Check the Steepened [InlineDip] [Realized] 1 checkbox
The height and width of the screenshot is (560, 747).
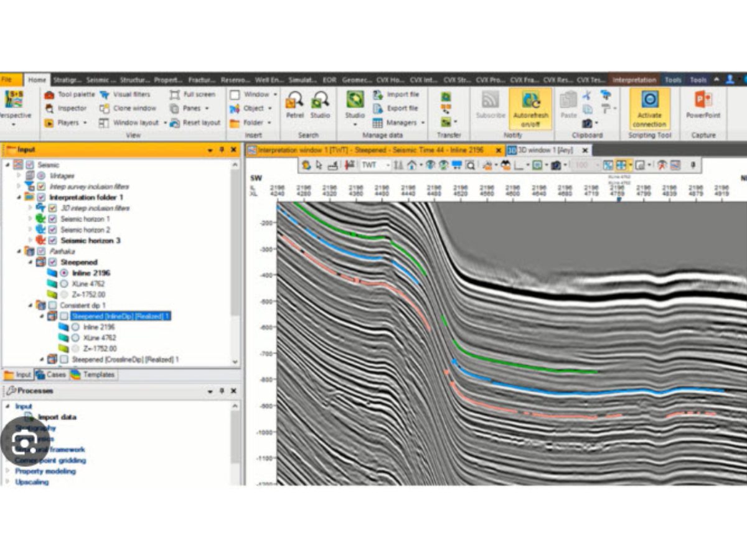click(63, 316)
